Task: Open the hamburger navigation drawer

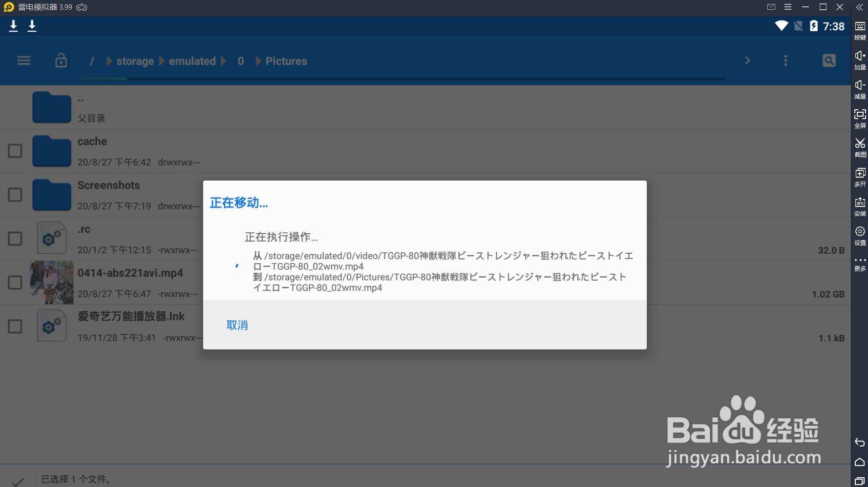Action: [23, 61]
